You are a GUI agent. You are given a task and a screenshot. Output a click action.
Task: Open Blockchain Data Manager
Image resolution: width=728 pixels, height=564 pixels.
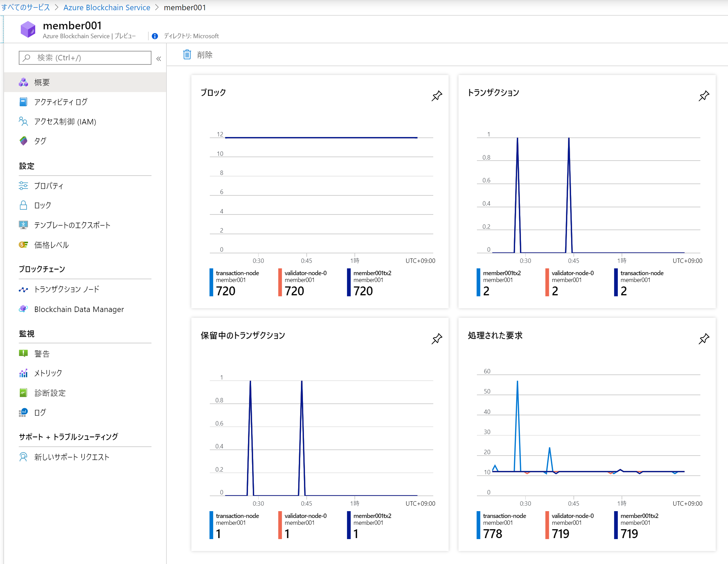pyautogui.click(x=79, y=309)
